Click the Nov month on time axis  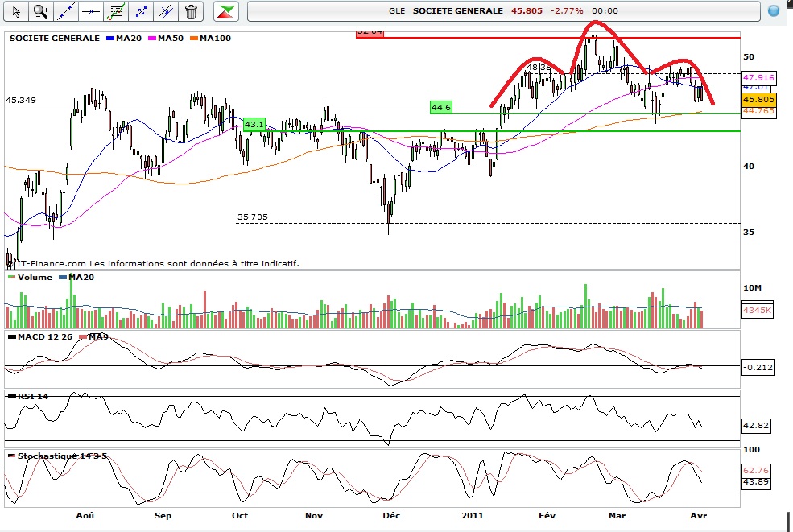tap(313, 515)
